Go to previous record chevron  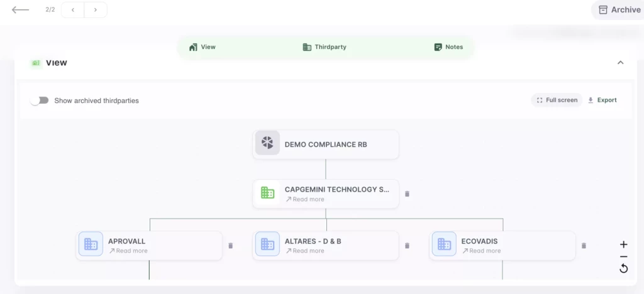click(73, 10)
